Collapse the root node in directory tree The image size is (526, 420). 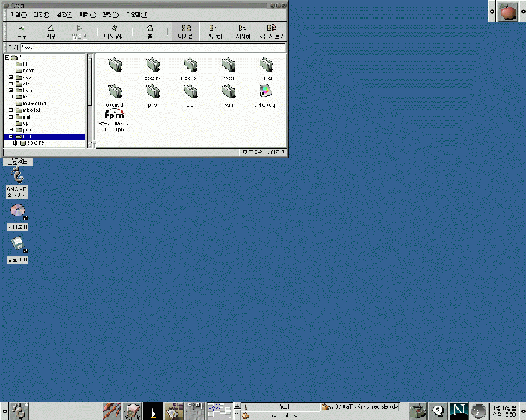7,57
